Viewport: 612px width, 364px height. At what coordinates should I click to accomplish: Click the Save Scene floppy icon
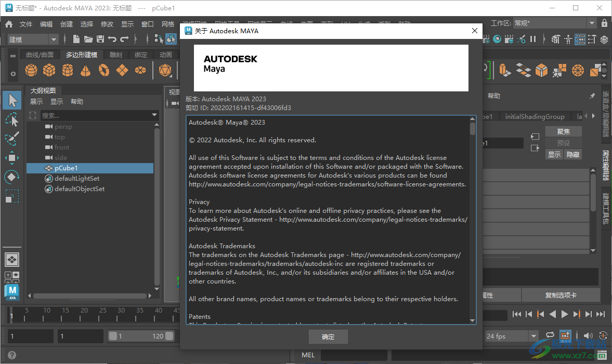(x=100, y=39)
